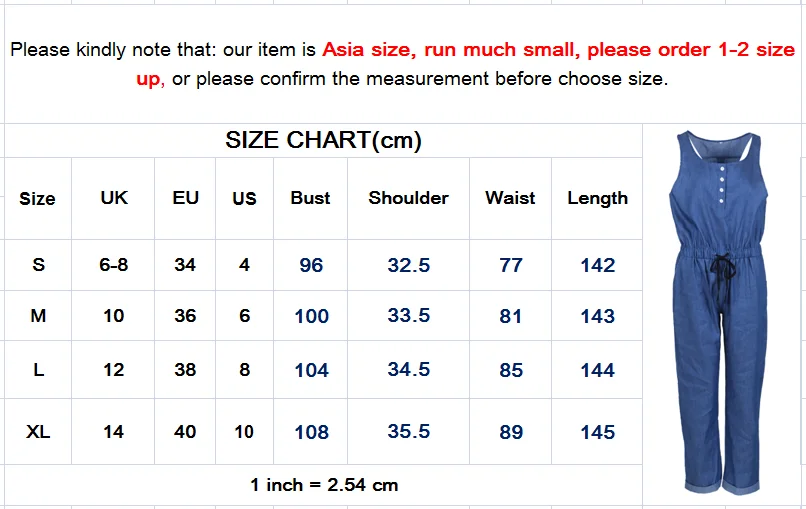Click length value 142 for size S
Viewport: 806px width, 509px height.
[x=597, y=265]
